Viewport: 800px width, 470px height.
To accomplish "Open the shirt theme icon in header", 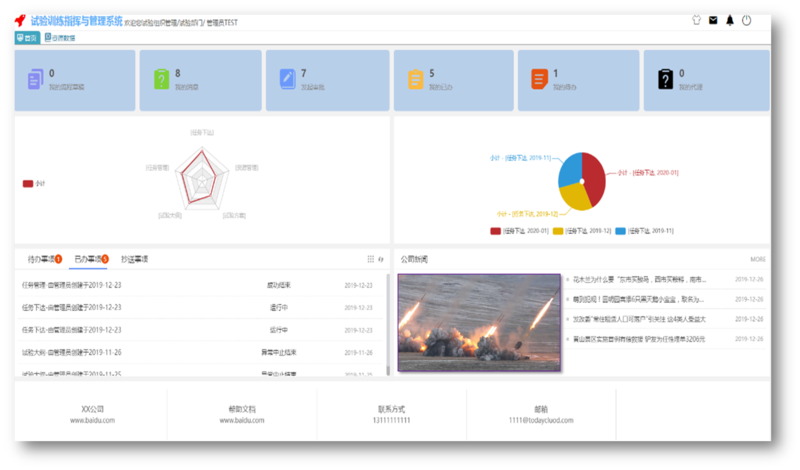I will (x=695, y=20).
